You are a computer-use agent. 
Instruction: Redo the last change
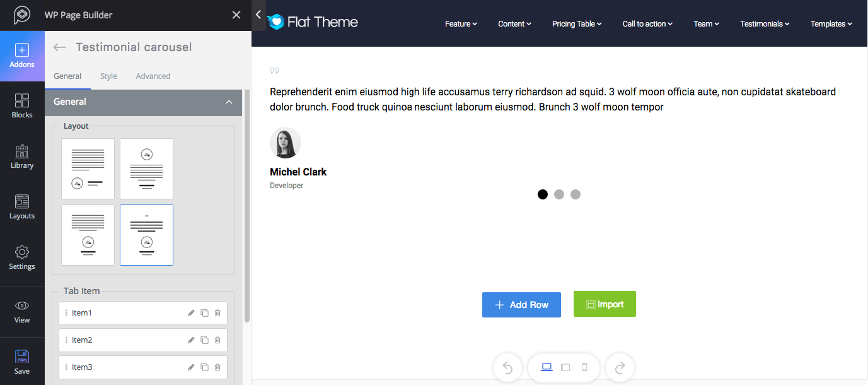[x=620, y=368]
